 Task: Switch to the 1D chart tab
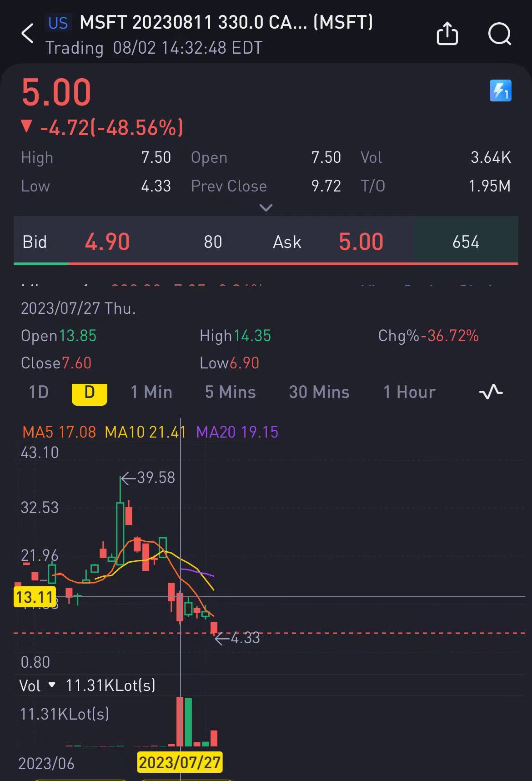point(39,392)
